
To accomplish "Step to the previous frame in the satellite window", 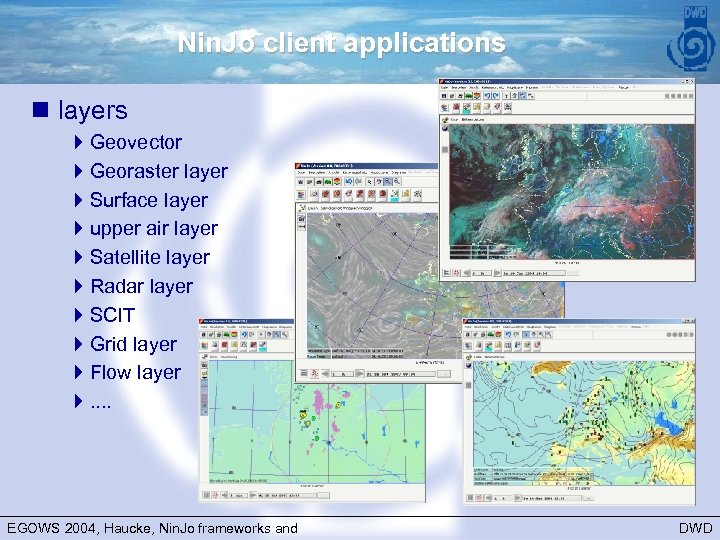I will point(466,273).
